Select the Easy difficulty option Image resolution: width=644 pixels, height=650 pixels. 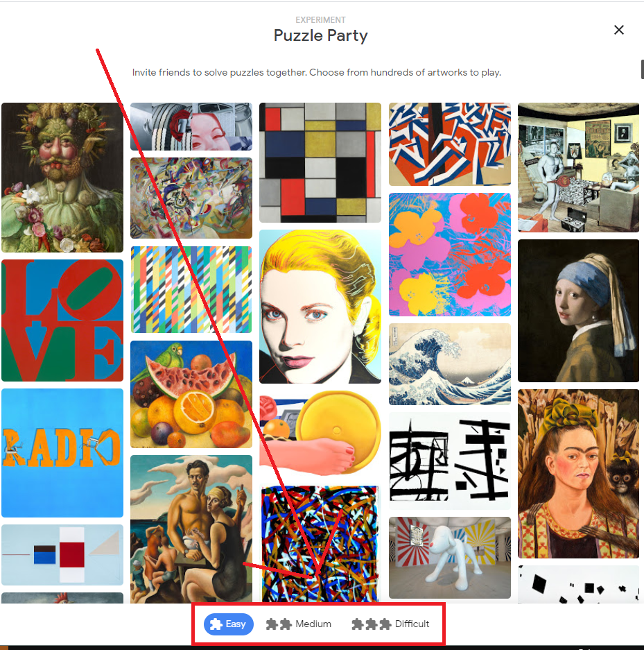[229, 624]
